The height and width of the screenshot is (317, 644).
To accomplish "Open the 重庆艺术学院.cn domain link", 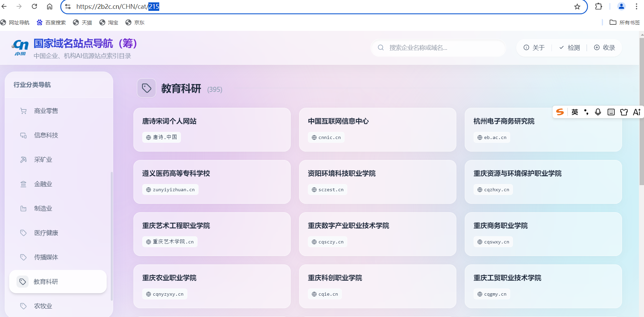I will [170, 242].
